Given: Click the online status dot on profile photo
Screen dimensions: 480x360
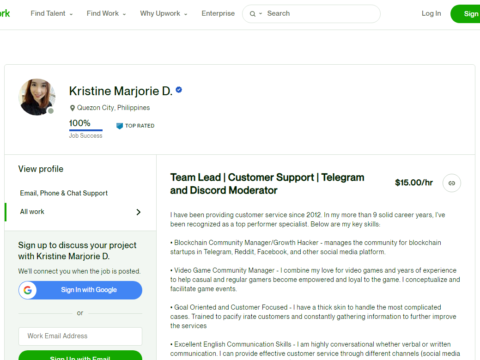Looking at the screenshot, I should [x=51, y=111].
